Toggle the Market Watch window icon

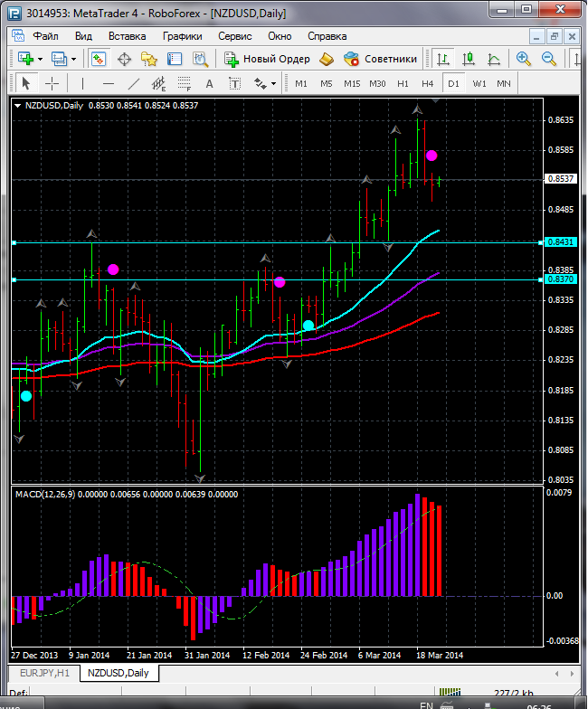[x=99, y=59]
